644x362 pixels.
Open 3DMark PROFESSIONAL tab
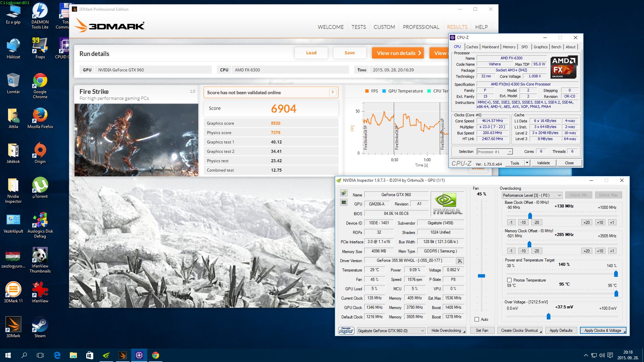421,27
